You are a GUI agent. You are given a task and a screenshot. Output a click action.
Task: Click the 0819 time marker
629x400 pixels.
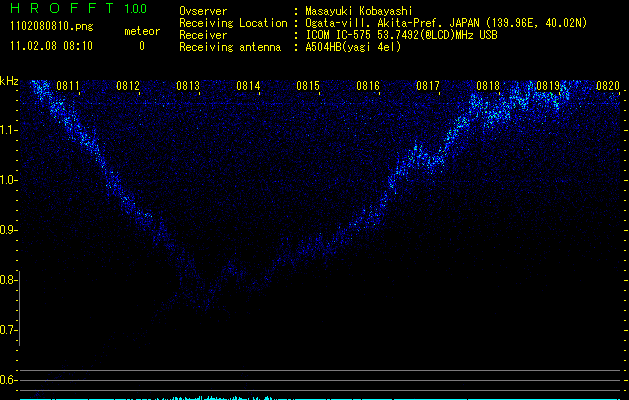[548, 86]
